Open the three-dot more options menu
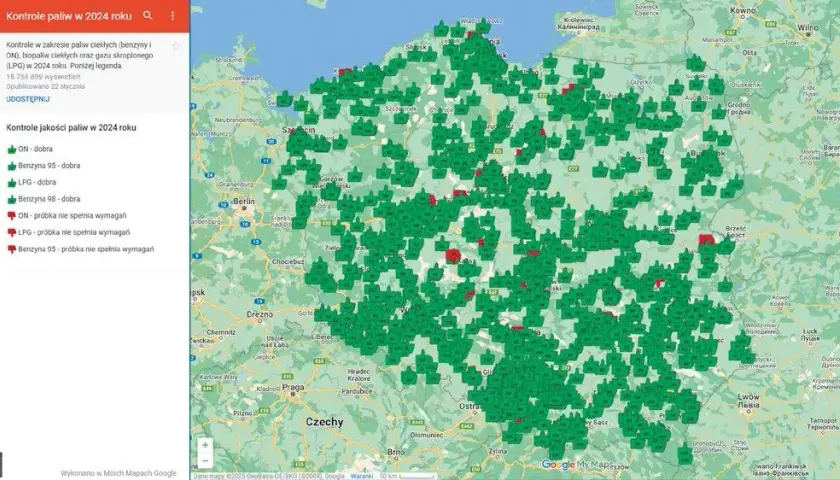This screenshot has width=840, height=480. click(x=172, y=16)
